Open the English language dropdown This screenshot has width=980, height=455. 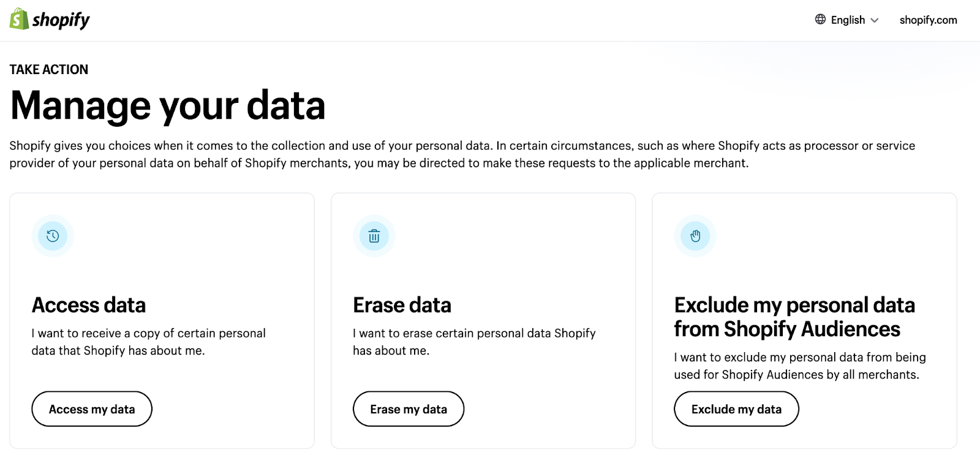(848, 19)
